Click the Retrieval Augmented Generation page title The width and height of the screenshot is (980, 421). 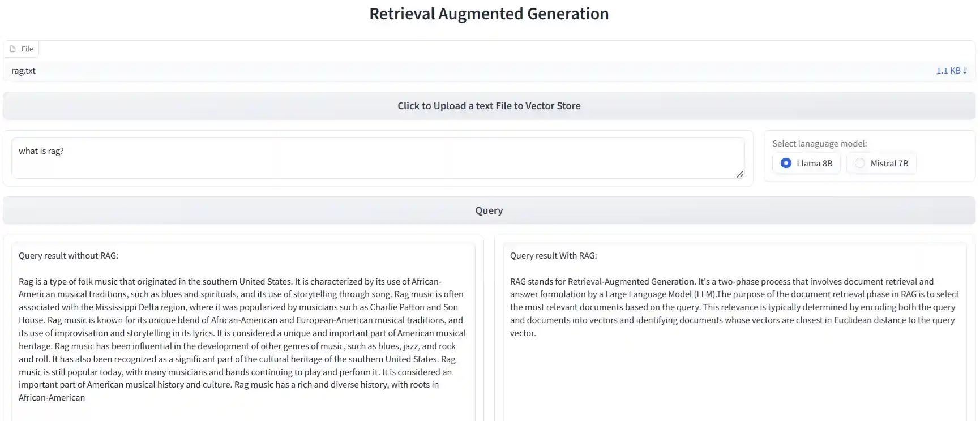tap(489, 14)
